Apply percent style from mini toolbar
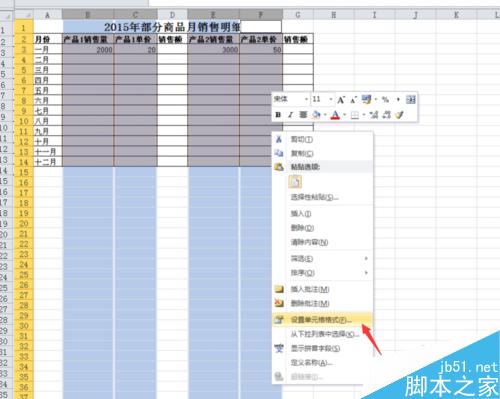 (386, 99)
